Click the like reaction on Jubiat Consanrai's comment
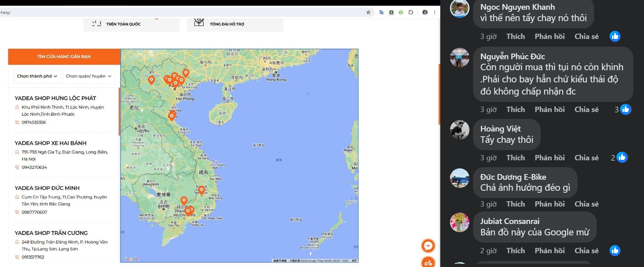The width and height of the screenshot is (644, 267). click(x=614, y=251)
